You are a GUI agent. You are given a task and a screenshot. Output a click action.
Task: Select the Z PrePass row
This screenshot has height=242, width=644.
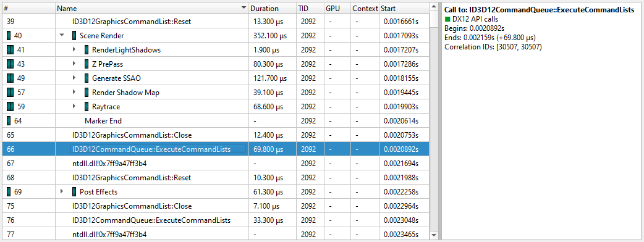tap(216, 64)
